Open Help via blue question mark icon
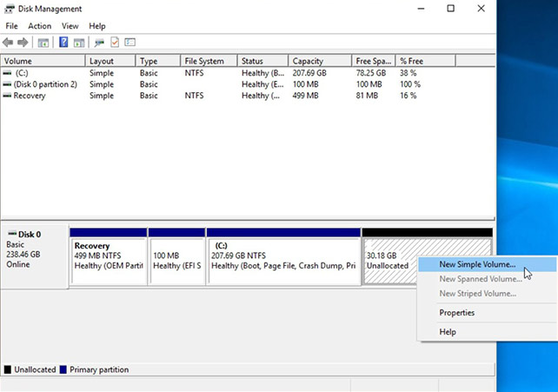 (63, 42)
